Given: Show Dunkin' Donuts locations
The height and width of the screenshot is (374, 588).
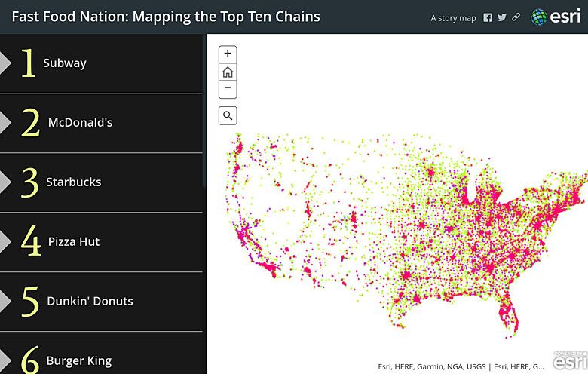Looking at the screenshot, I should pos(90,301).
